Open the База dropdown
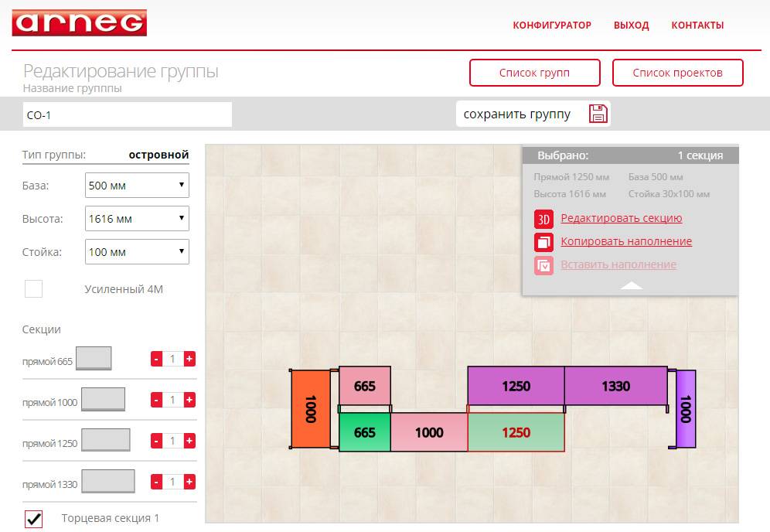Viewport: 770px width, 532px height. click(137, 185)
